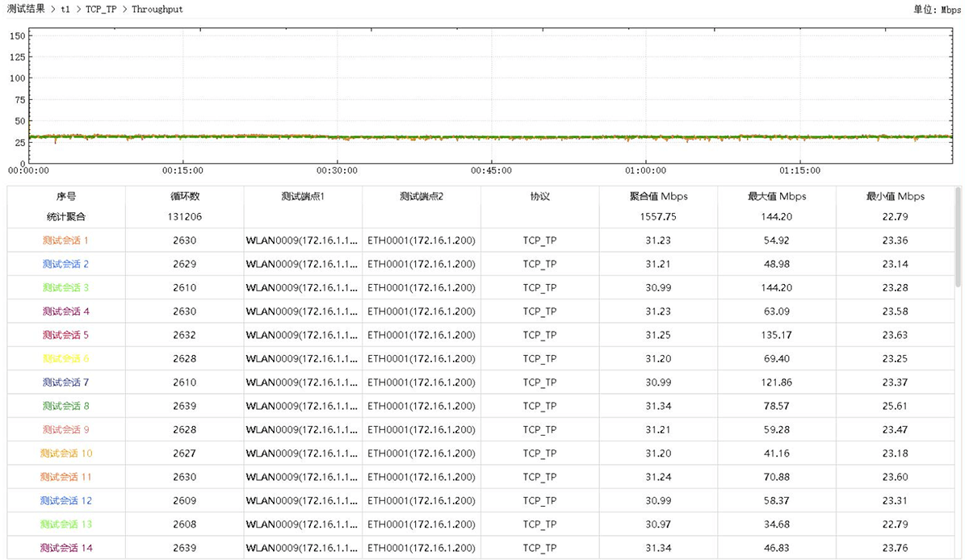Image resolution: width=969 pixels, height=560 pixels.
Task: Select the 协议 column header
Action: 539,196
